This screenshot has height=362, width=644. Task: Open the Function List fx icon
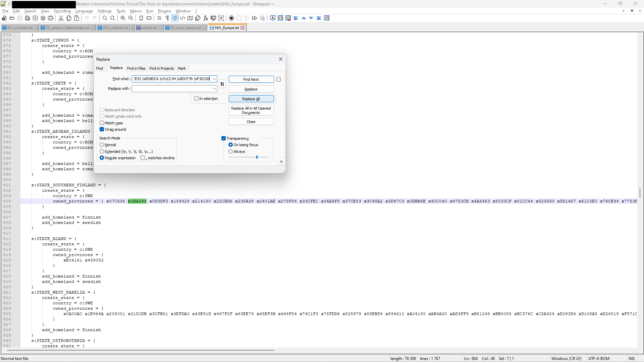[206, 18]
